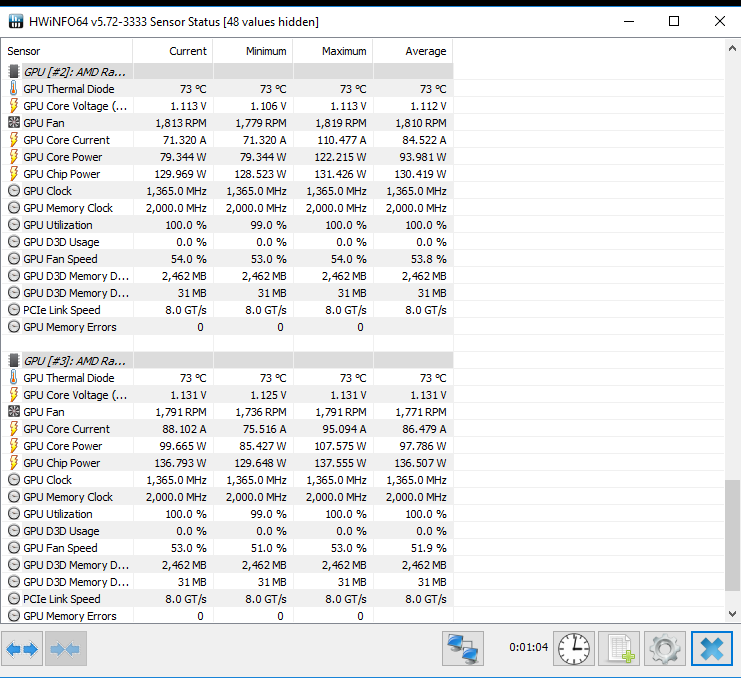The image size is (741, 678).
Task: Click GPU #3 Thermal Diode thermometer icon
Action: pos(14,378)
